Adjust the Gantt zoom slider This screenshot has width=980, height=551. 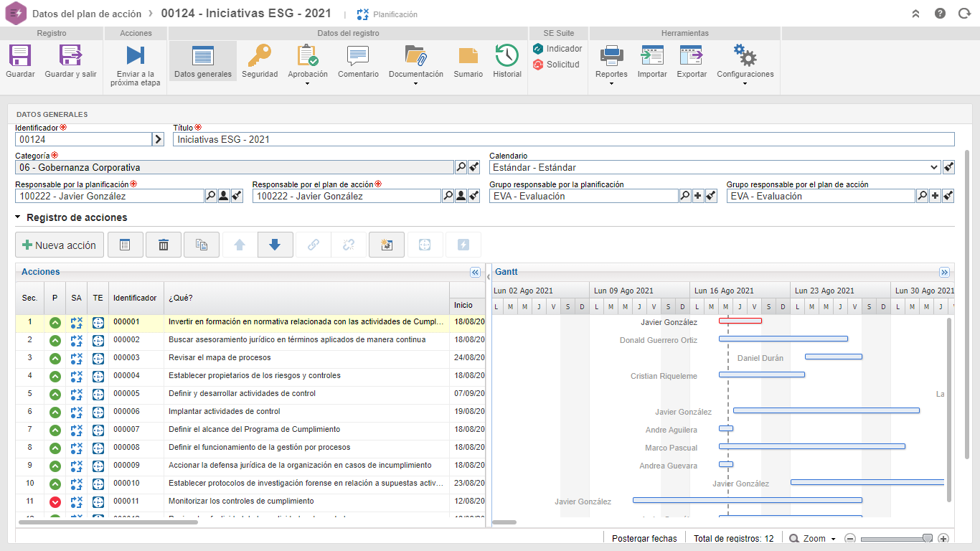(928, 539)
